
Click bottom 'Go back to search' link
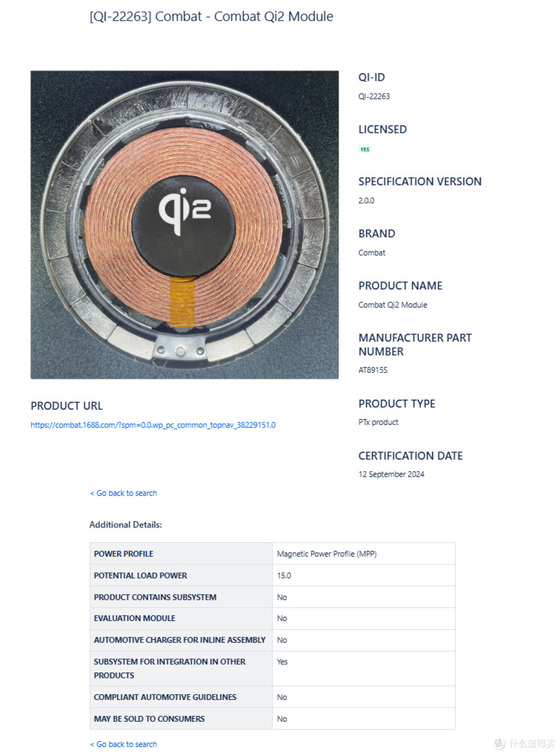[123, 744]
